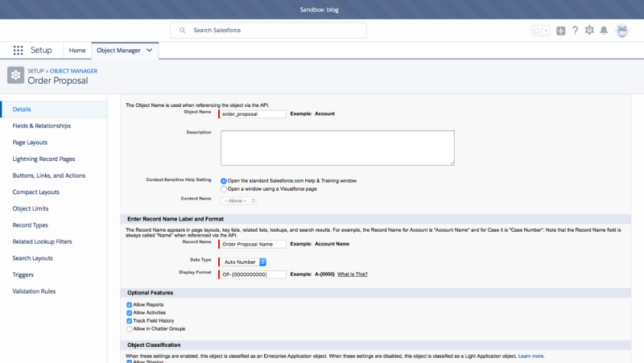
Task: Open the setup gear icon in header
Action: 589,30
